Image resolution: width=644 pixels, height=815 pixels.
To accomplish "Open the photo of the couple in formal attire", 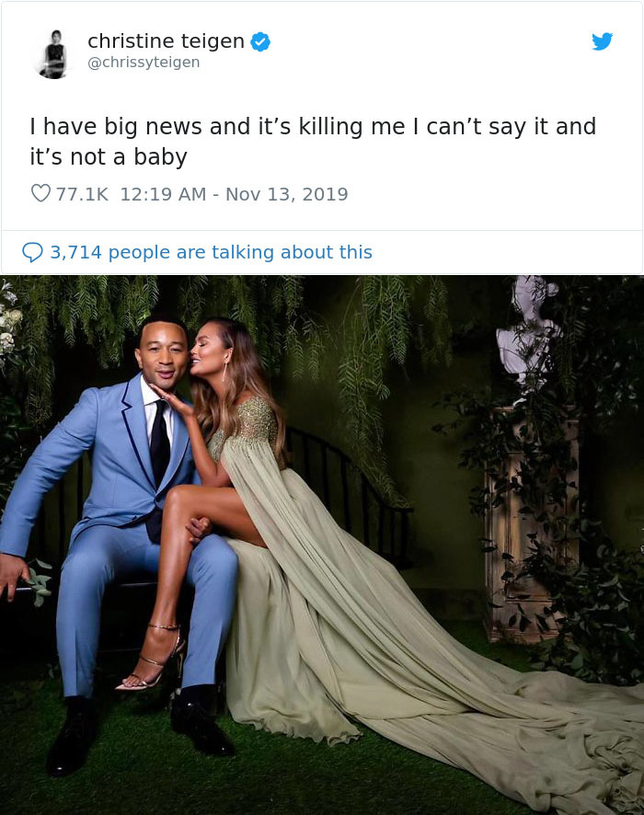I will click(322, 543).
